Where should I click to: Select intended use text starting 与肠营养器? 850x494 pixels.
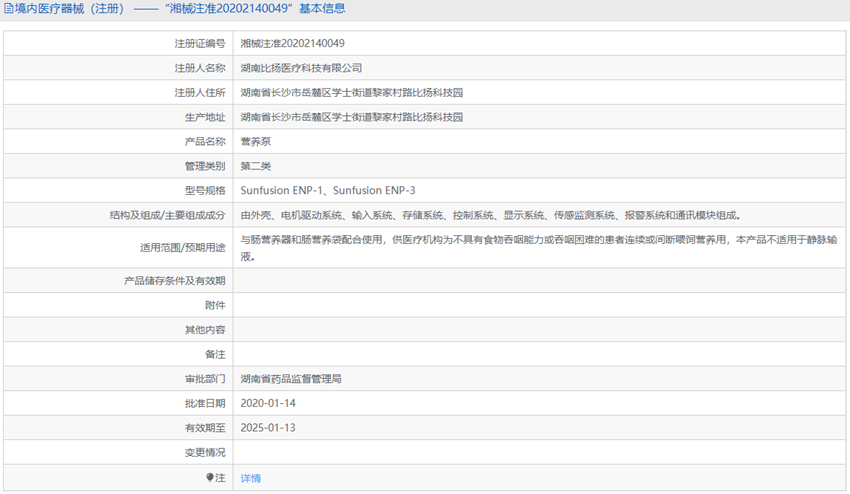[539, 248]
